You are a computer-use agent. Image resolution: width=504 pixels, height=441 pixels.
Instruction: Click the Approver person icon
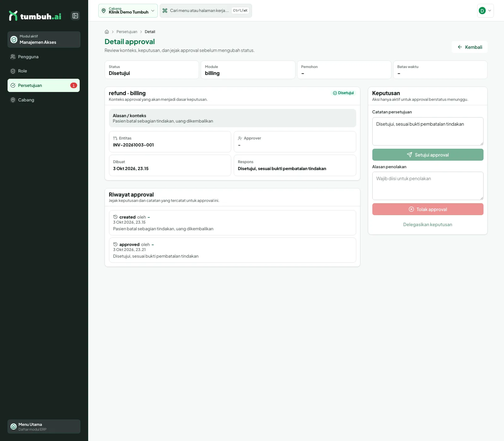[x=240, y=138]
